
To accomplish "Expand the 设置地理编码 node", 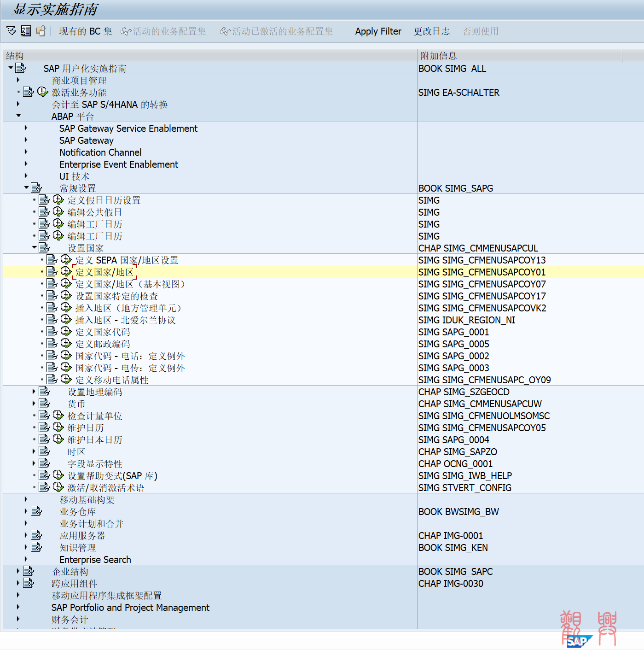I will tap(34, 391).
